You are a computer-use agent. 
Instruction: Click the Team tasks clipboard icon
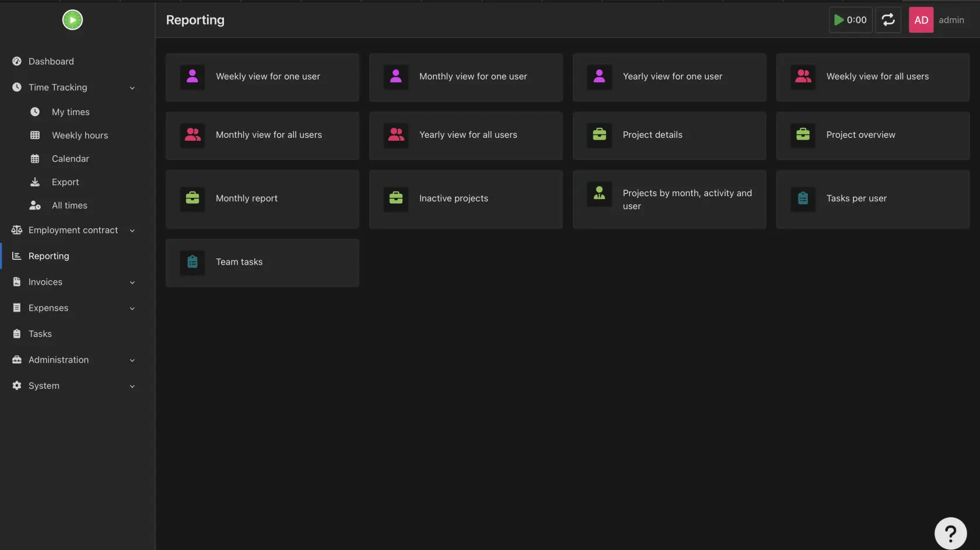pyautogui.click(x=192, y=262)
